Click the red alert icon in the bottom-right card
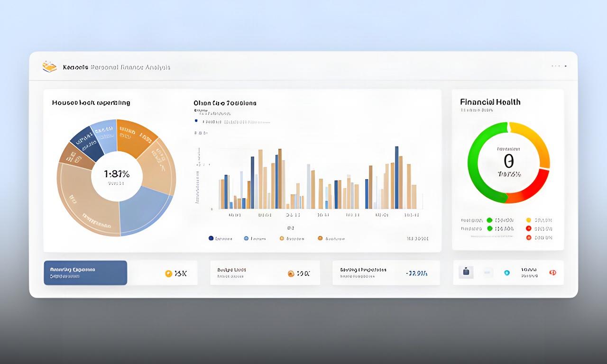Screen dimensions: 607x364 (552, 273)
